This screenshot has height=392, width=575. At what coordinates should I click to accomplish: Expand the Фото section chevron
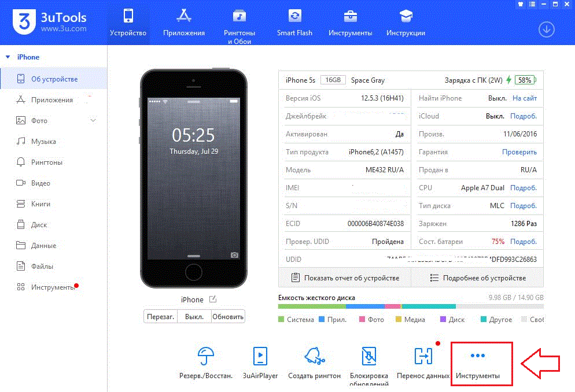coord(93,120)
